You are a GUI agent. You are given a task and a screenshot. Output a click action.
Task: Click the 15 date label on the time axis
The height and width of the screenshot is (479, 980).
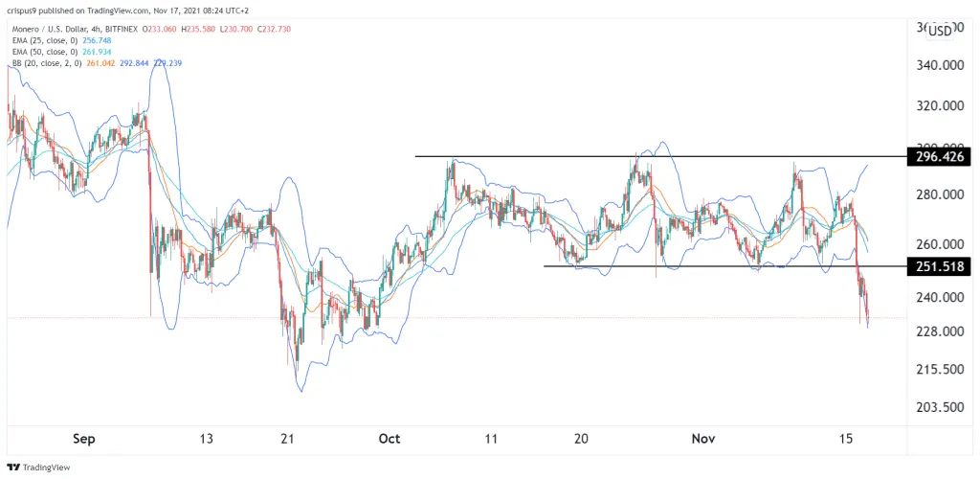point(846,440)
